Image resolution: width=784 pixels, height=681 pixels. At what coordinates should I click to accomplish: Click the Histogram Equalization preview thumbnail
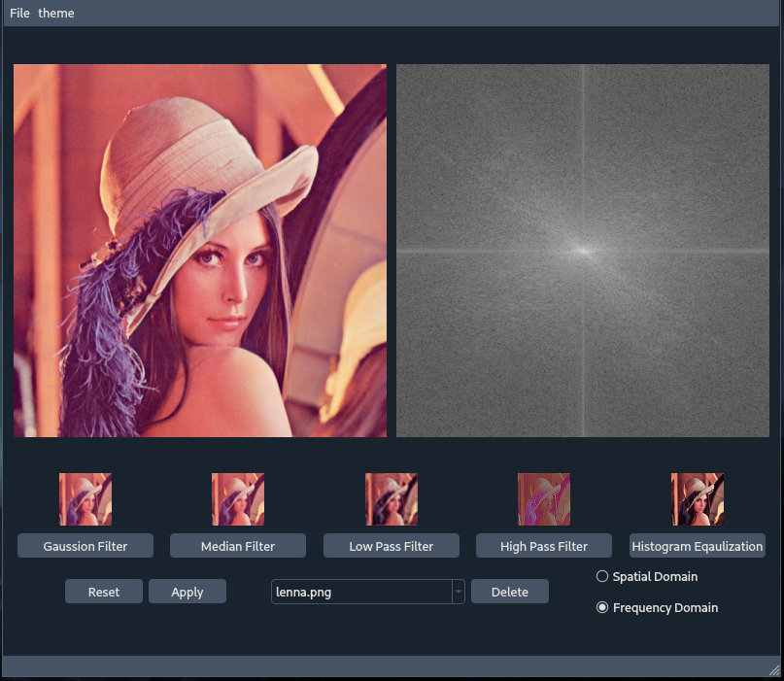pos(698,499)
